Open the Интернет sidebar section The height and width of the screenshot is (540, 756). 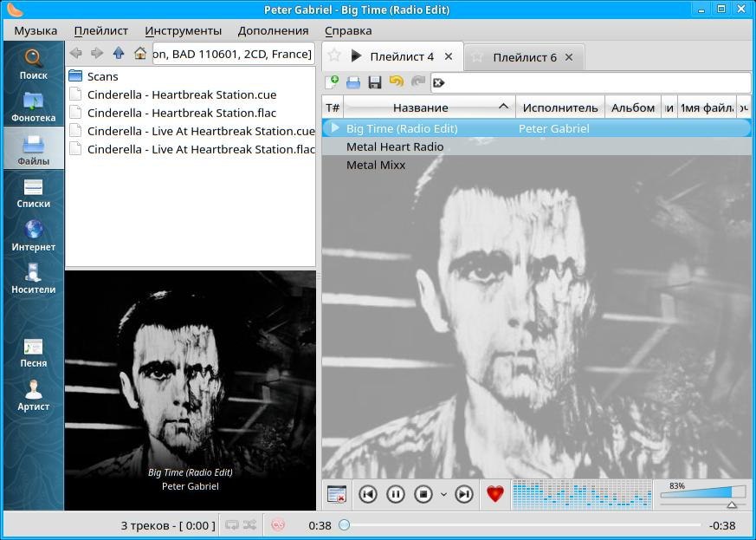tap(33, 235)
